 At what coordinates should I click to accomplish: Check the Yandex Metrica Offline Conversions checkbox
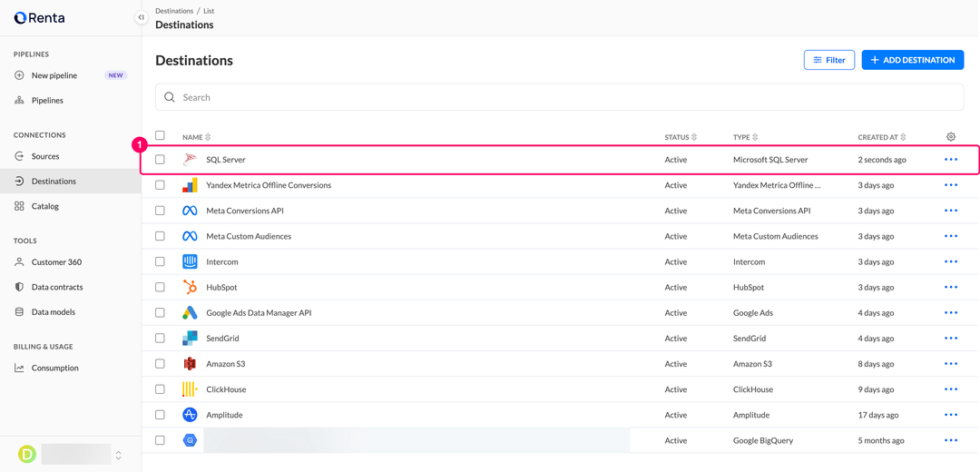click(x=160, y=185)
